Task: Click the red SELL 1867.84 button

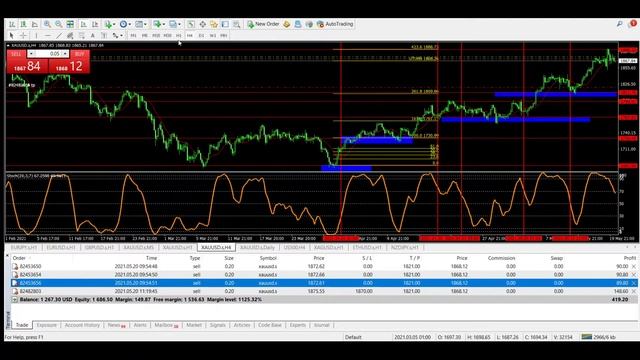Action: (x=27, y=66)
